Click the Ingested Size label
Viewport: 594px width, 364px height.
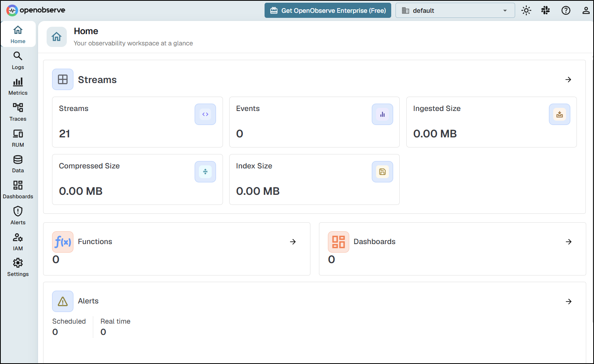[x=437, y=109]
